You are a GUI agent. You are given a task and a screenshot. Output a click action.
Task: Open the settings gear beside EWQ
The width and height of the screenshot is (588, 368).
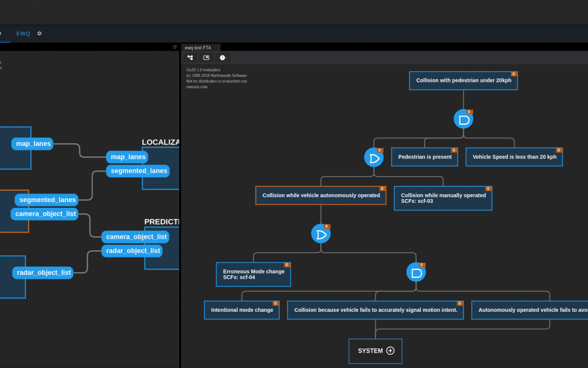[x=39, y=33]
